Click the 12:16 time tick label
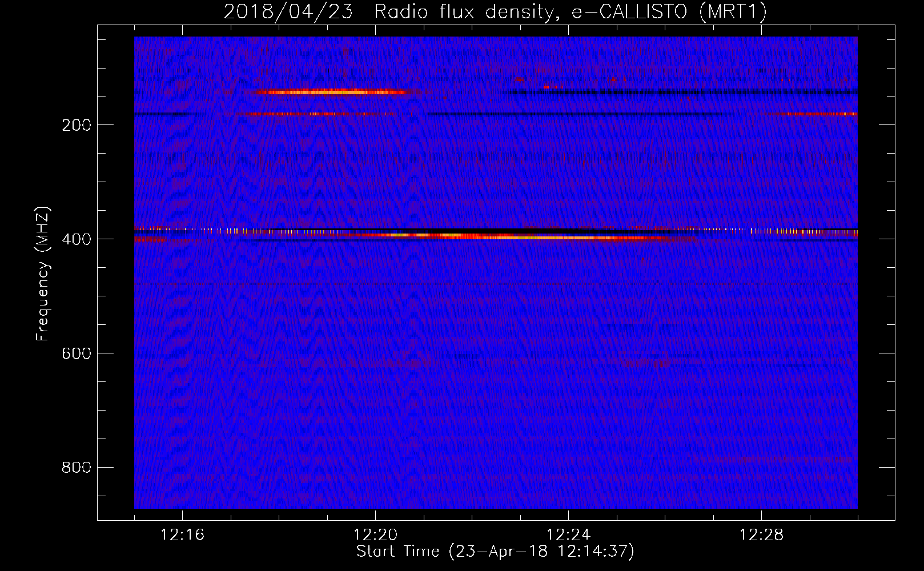924x571 pixels. [182, 535]
